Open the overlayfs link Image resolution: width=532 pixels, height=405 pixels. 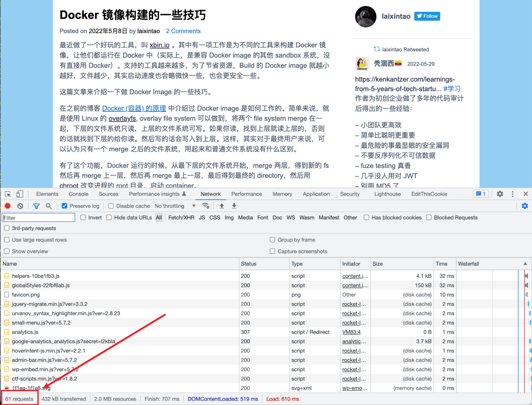click(x=122, y=118)
